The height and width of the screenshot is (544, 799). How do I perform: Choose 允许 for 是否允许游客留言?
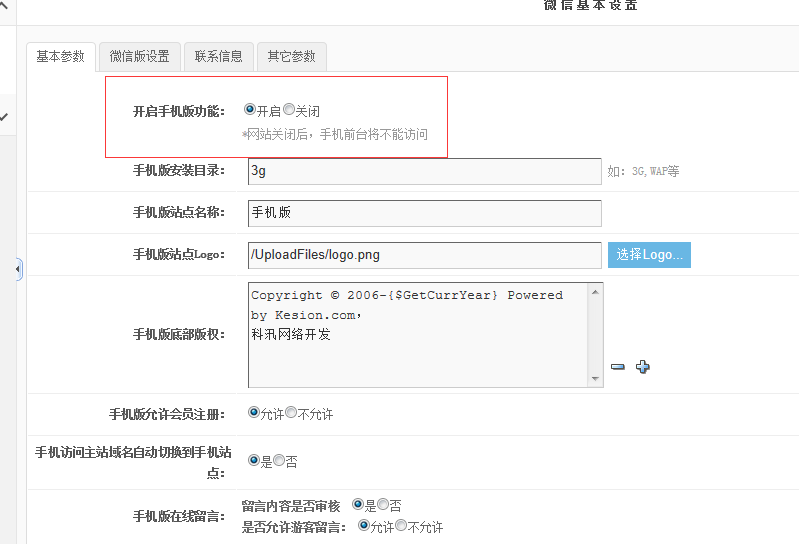pos(364,525)
